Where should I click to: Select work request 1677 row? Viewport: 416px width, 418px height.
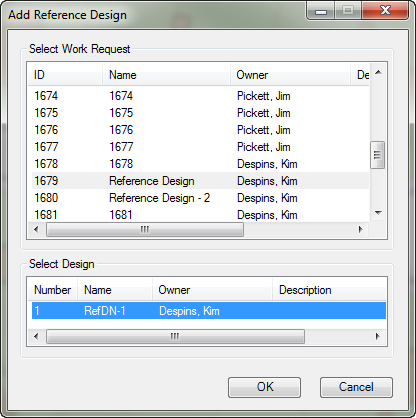(200, 147)
